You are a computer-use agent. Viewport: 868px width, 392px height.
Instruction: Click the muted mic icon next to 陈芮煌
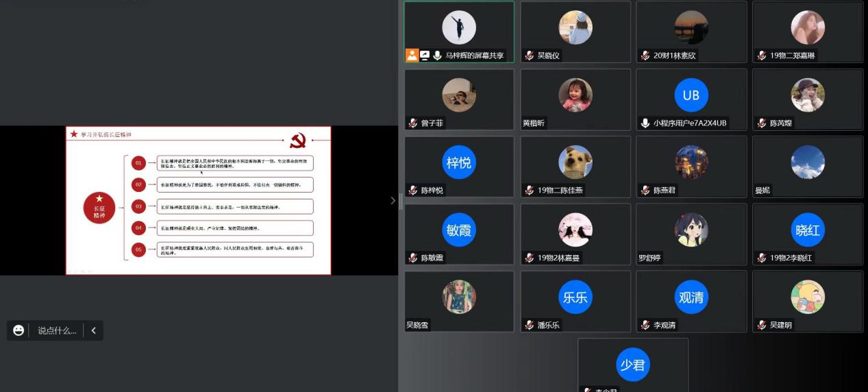coord(762,123)
